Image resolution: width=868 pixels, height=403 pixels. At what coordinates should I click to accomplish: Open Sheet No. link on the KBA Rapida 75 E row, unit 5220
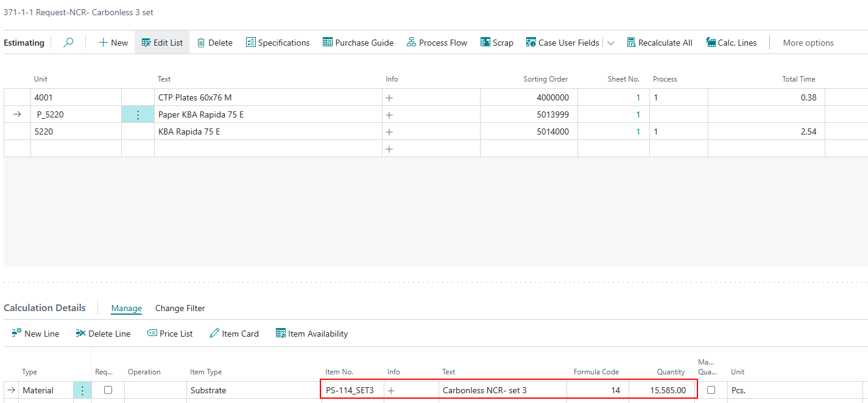(x=638, y=131)
